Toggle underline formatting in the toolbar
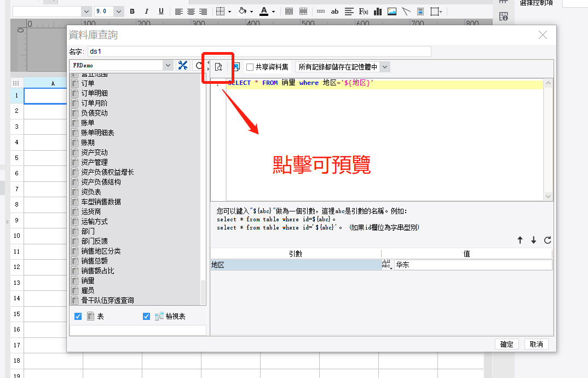Image resolution: width=588 pixels, height=378 pixels. [x=162, y=12]
